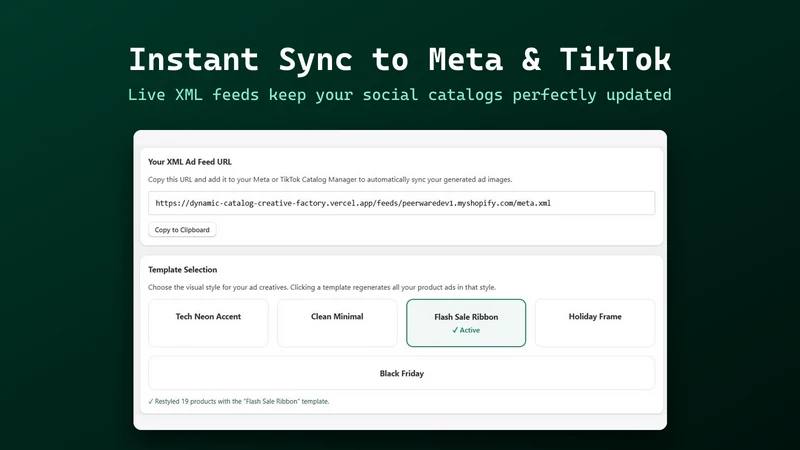Viewport: 800px width, 450px height.
Task: Click the 'Live XML feeds' subtitle
Action: tap(400, 95)
